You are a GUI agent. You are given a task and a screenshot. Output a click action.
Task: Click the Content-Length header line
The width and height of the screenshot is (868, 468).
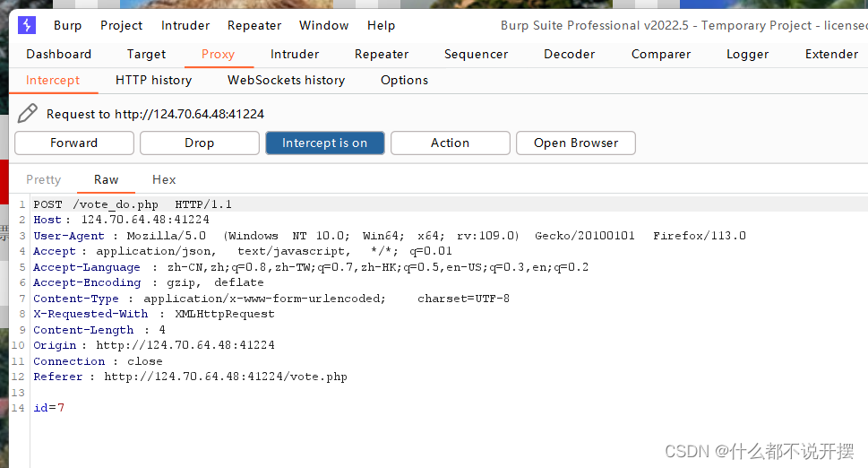pos(99,330)
